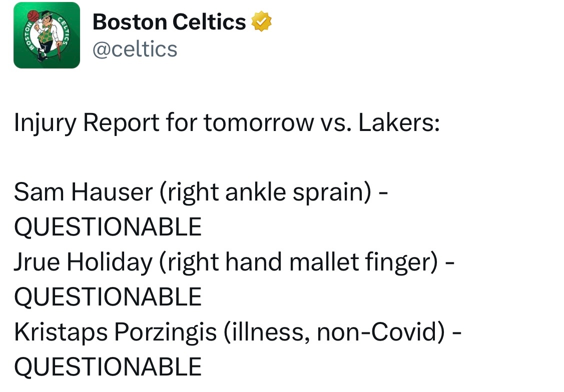Image resolution: width=564 pixels, height=392 pixels.
Task: Click QUESTIONABLE status below Kristaps Porzingis
Action: click(x=108, y=366)
